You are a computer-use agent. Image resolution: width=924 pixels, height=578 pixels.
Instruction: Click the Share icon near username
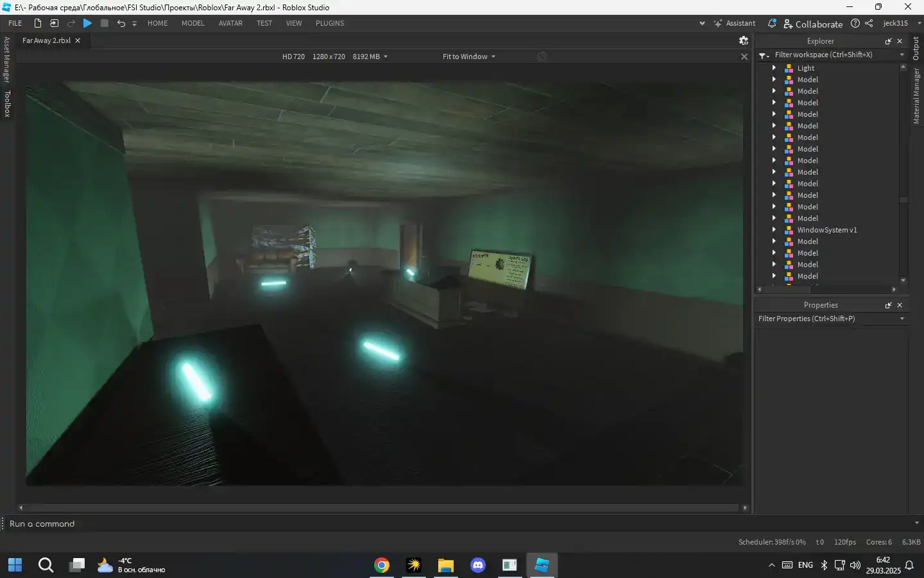(869, 23)
